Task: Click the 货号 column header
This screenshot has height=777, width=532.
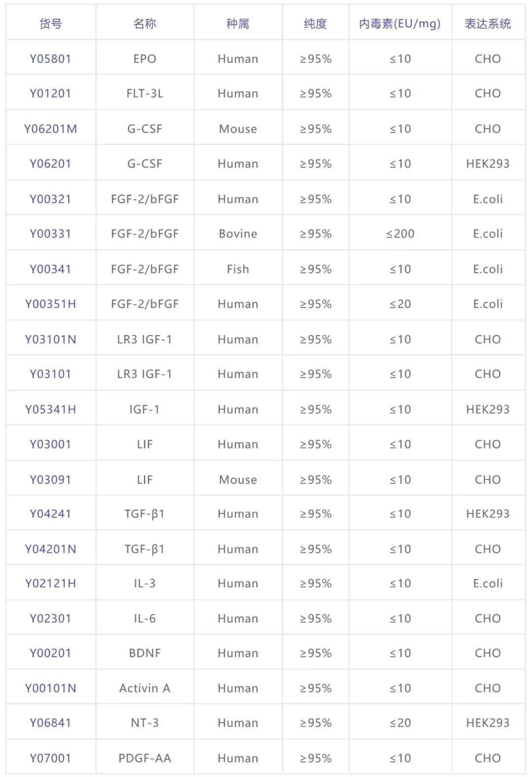Action: point(50,24)
